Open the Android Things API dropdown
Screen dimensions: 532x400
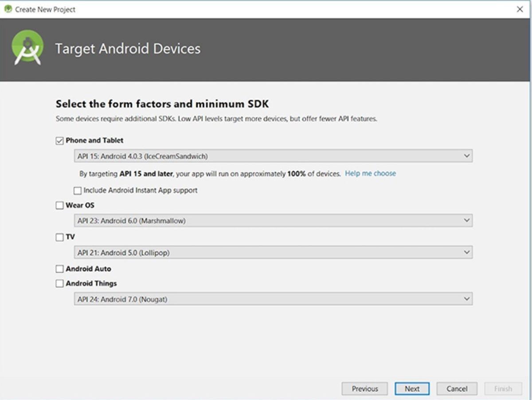(467, 299)
